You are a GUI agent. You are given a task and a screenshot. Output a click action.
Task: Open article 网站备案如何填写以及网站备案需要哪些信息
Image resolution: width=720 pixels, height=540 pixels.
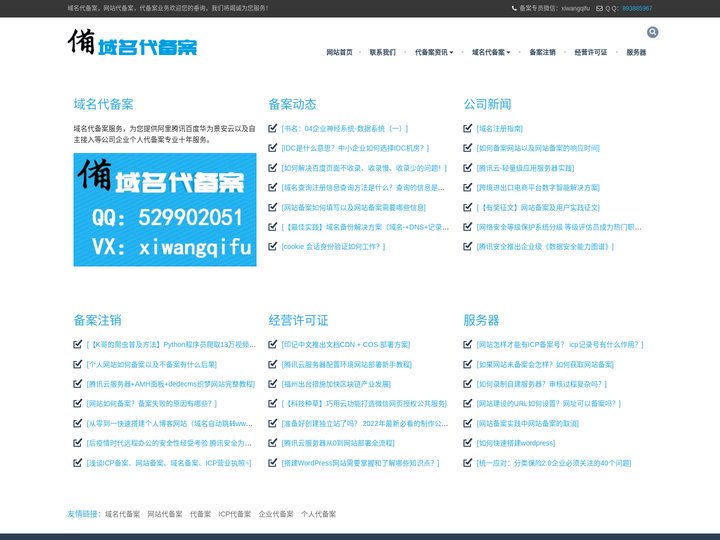[x=354, y=208]
